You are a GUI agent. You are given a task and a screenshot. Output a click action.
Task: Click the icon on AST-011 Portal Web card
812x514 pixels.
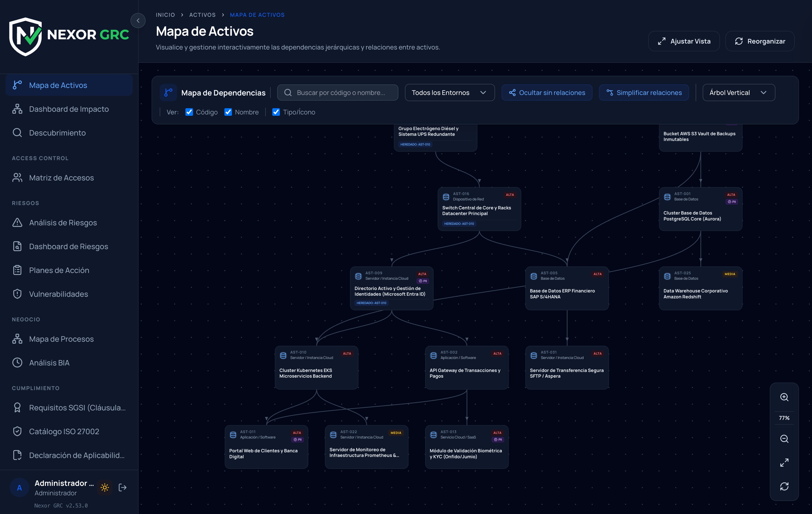click(233, 435)
